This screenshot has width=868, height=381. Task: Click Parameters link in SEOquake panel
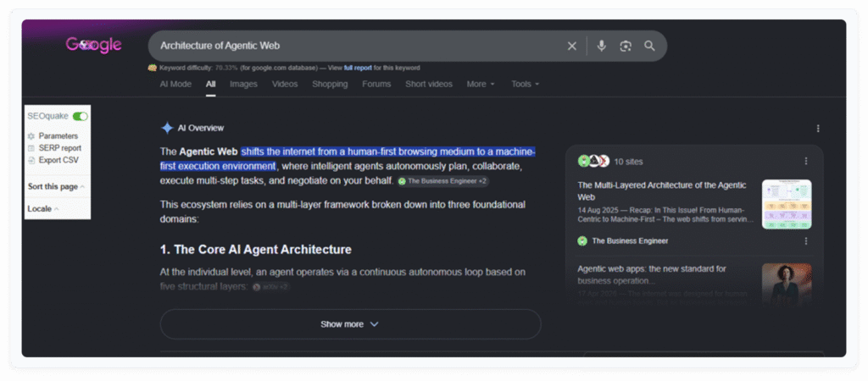click(x=58, y=136)
